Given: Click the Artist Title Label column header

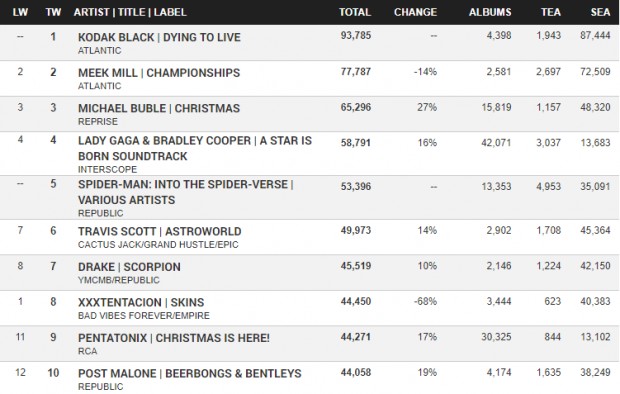Looking at the screenshot, I should 130,12.
